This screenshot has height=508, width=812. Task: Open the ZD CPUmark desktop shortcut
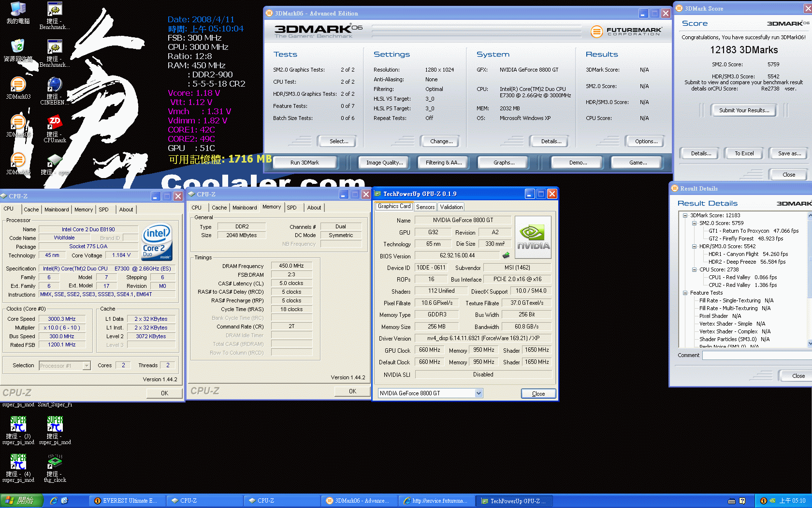(x=55, y=129)
